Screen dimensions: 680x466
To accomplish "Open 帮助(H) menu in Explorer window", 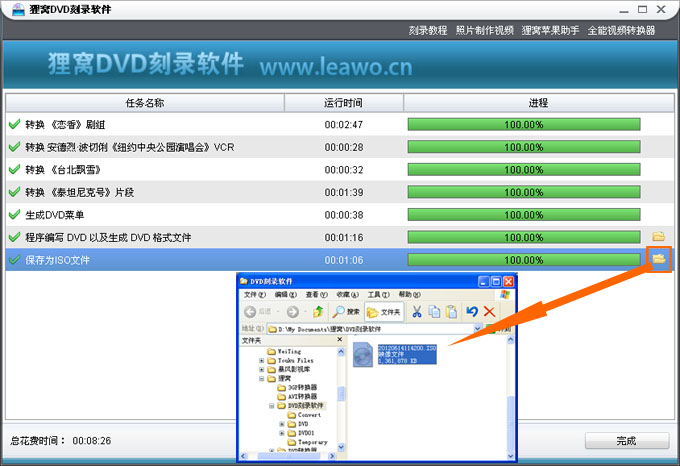I will click(409, 295).
